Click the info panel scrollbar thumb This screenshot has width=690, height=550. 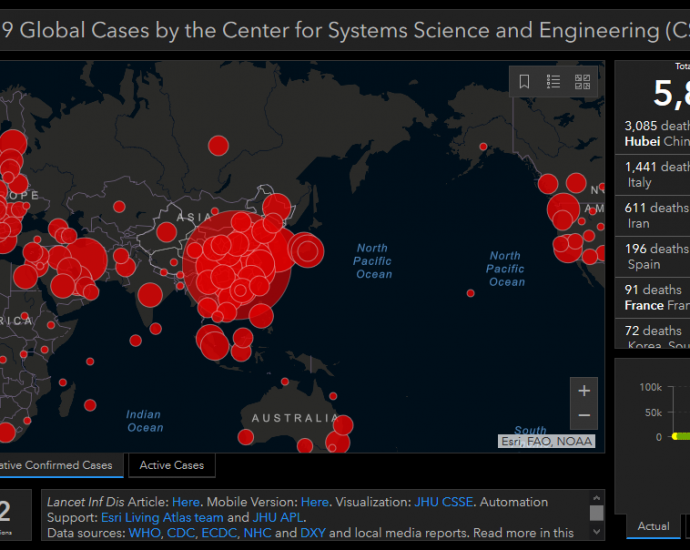[596, 513]
